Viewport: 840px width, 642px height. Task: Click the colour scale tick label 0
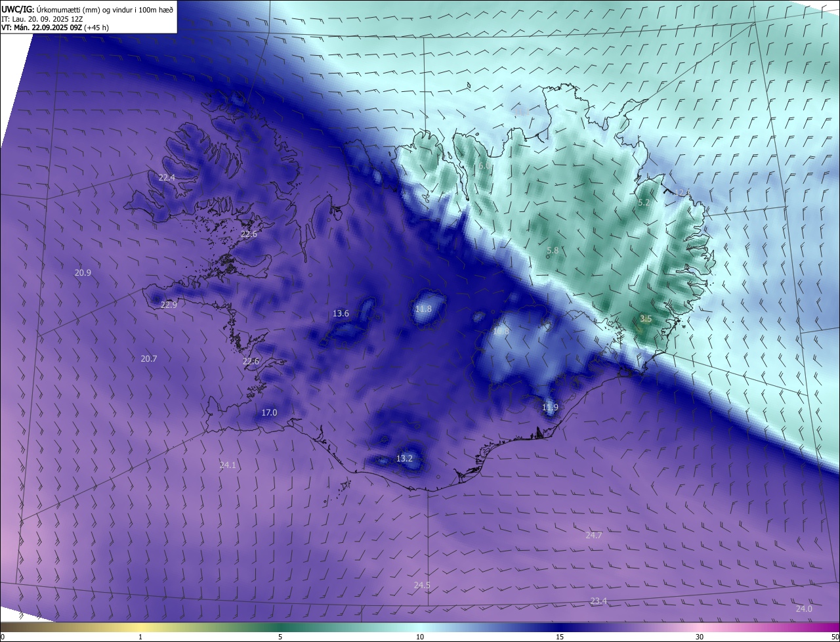(3, 637)
